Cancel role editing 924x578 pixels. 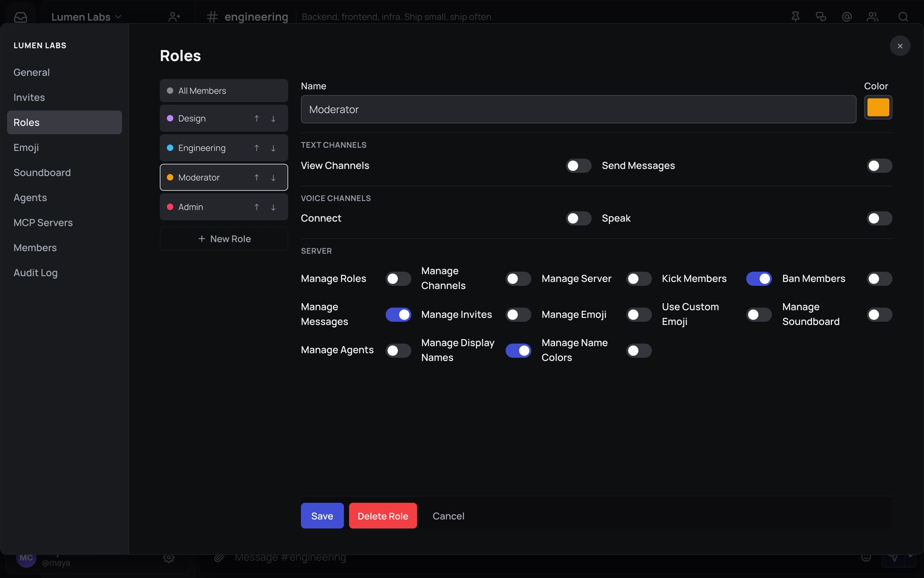click(448, 516)
